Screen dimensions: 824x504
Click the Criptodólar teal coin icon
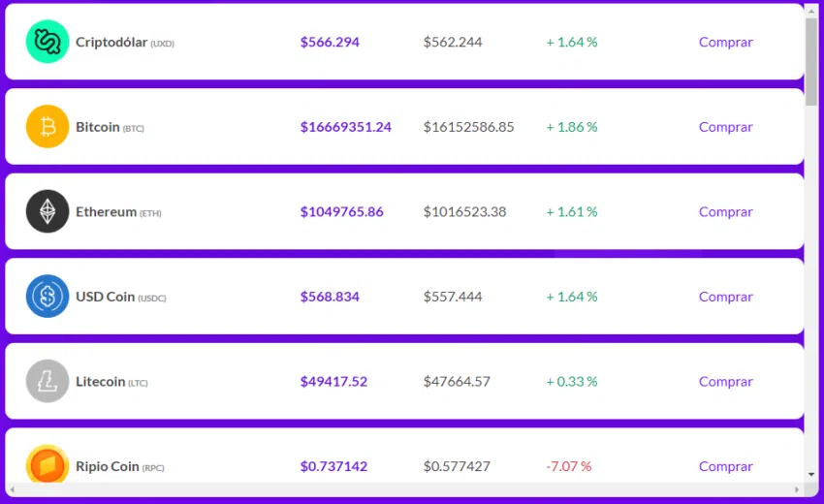pos(48,42)
